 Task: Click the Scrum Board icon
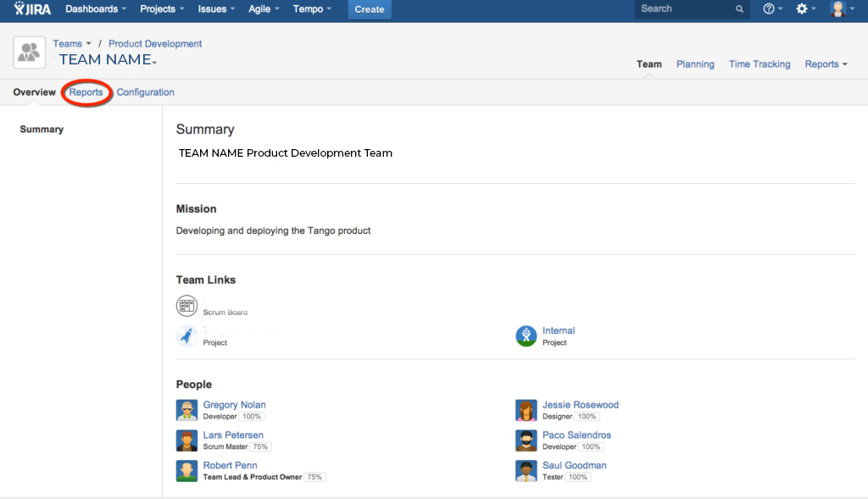(x=186, y=305)
